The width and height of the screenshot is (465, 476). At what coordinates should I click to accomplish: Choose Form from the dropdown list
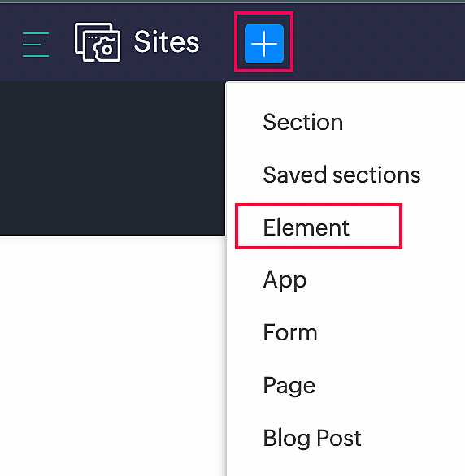[x=290, y=332]
